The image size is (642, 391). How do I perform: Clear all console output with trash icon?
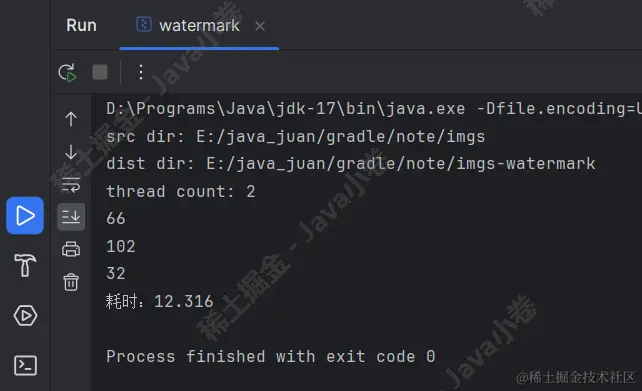point(71,282)
